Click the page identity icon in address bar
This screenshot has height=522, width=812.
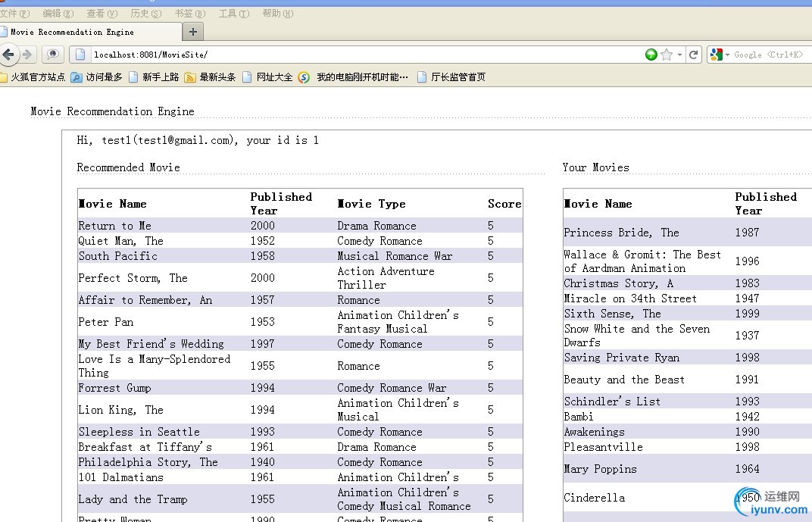pyautogui.click(x=80, y=55)
